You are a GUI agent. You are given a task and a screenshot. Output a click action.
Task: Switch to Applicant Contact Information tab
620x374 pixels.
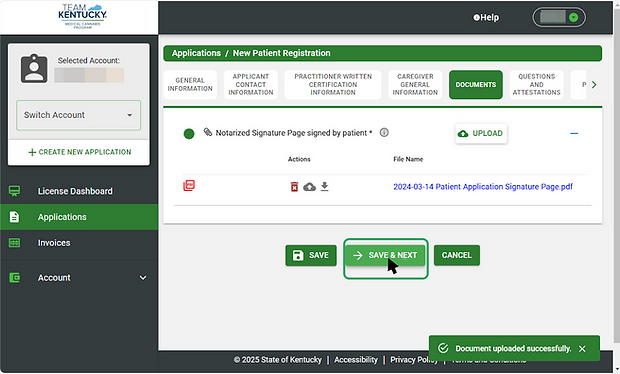pyautogui.click(x=251, y=85)
